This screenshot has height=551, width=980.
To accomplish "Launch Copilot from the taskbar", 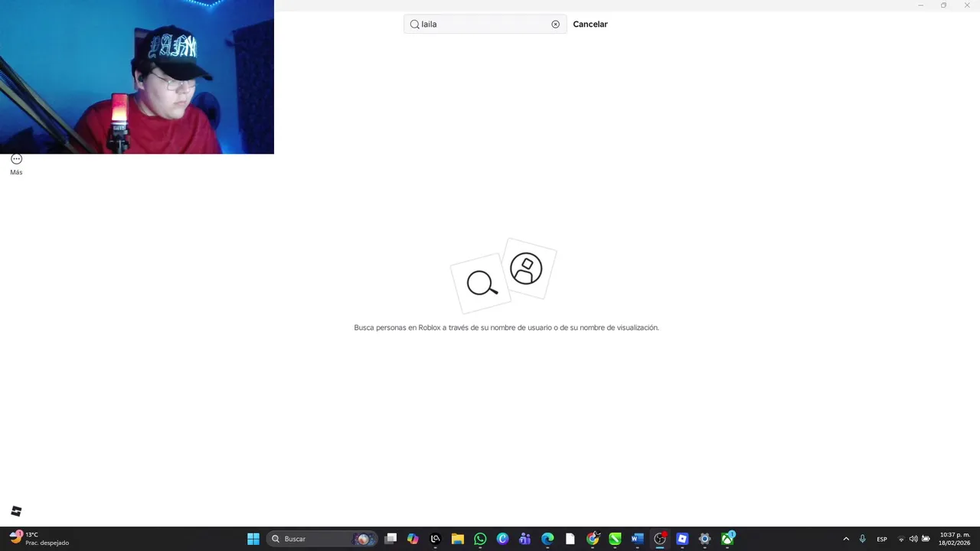I will click(x=413, y=539).
